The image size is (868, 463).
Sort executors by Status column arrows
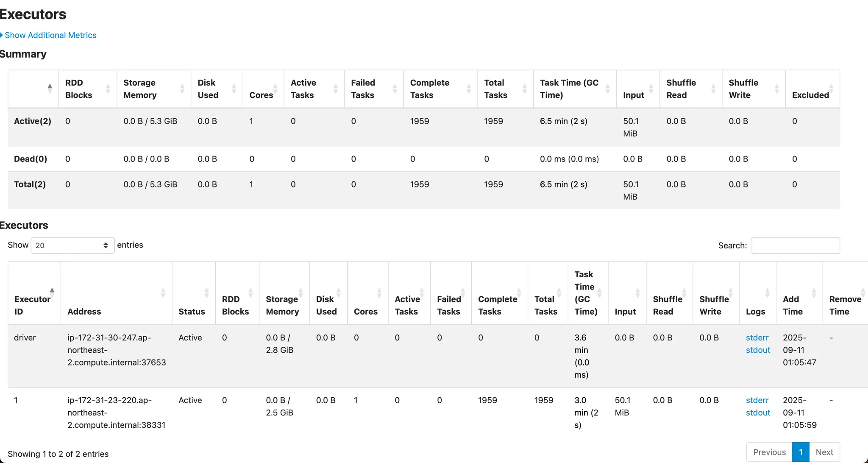tap(206, 293)
